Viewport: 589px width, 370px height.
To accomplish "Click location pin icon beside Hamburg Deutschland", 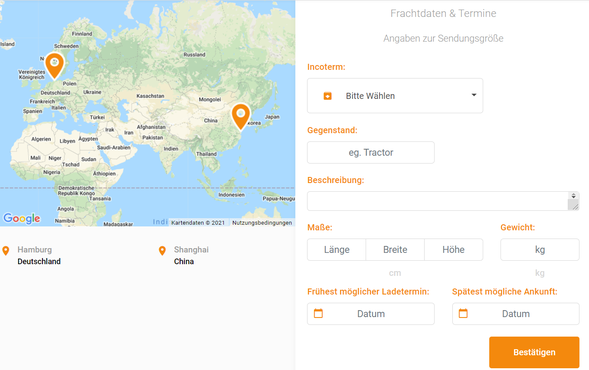I will point(6,251).
